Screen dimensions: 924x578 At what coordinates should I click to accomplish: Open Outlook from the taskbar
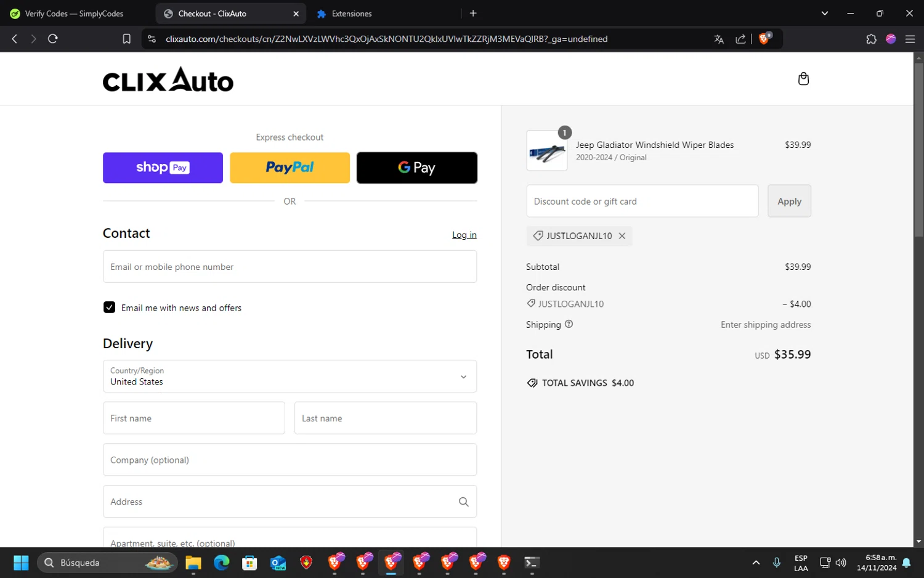[278, 563]
